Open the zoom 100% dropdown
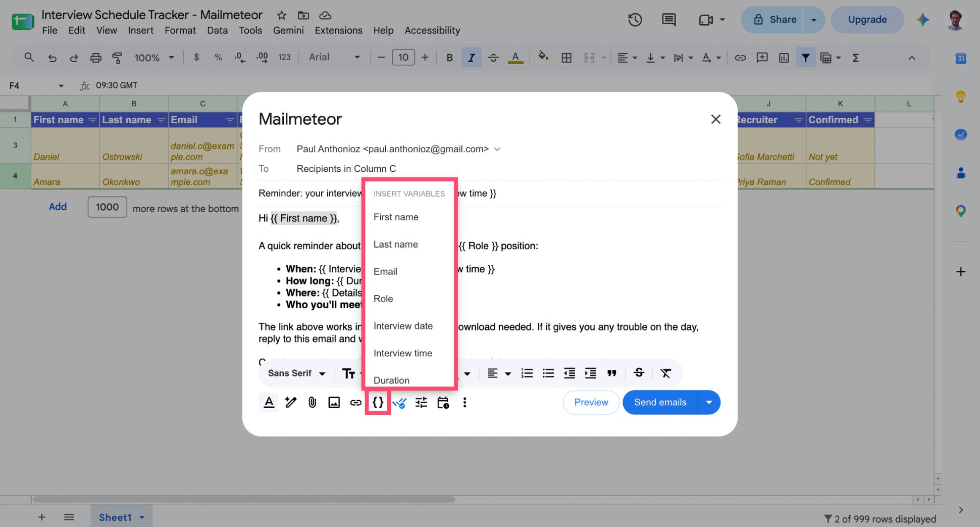 pos(154,58)
